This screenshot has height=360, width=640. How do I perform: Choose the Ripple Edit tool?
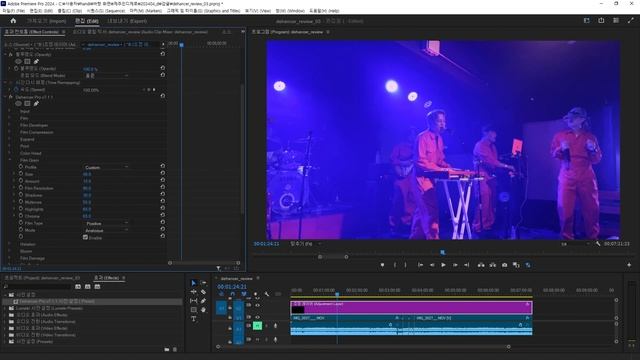(x=193, y=292)
